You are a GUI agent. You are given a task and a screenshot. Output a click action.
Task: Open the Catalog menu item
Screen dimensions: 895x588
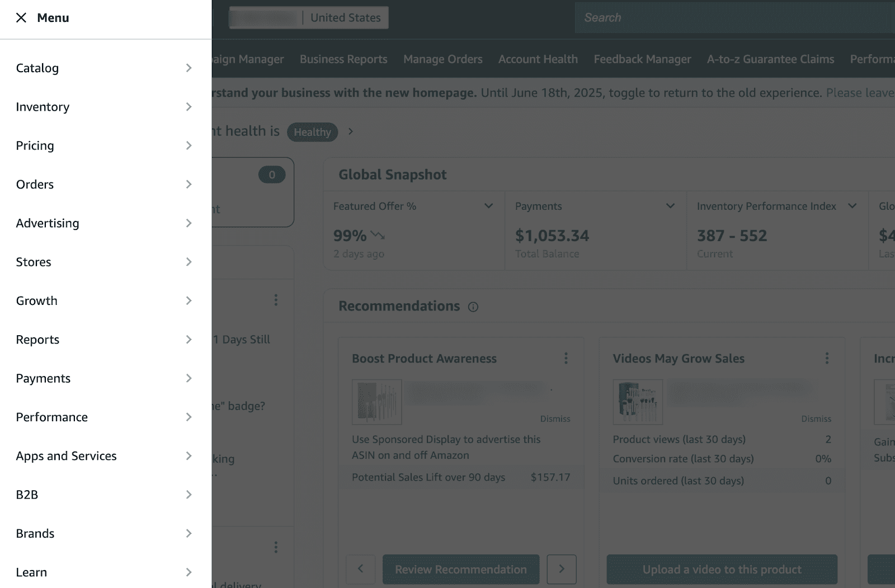106,68
